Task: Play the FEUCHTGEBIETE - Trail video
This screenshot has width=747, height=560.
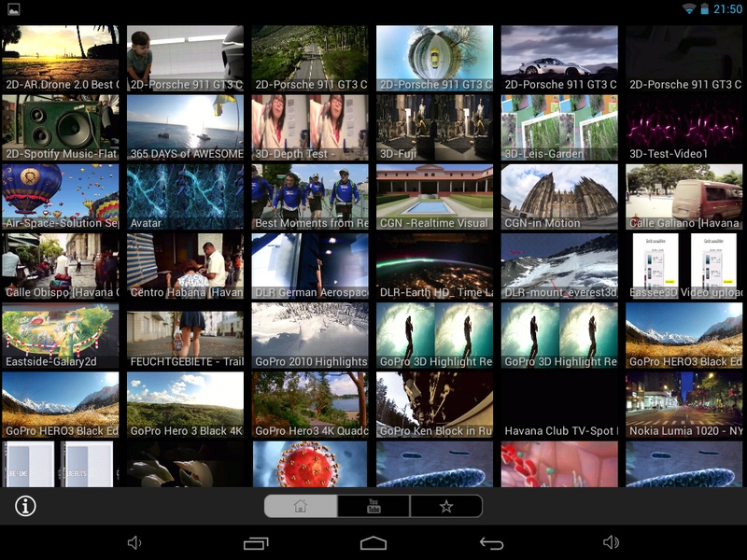Action: 185,335
